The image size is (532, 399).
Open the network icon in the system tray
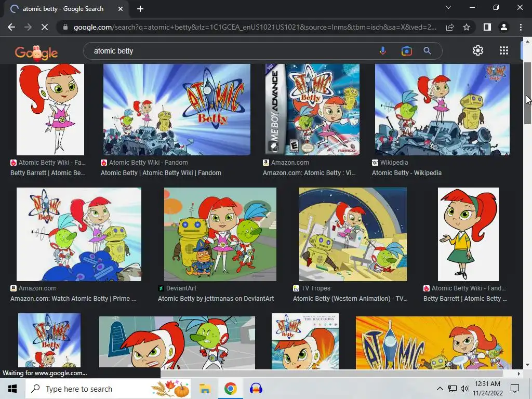click(x=453, y=389)
